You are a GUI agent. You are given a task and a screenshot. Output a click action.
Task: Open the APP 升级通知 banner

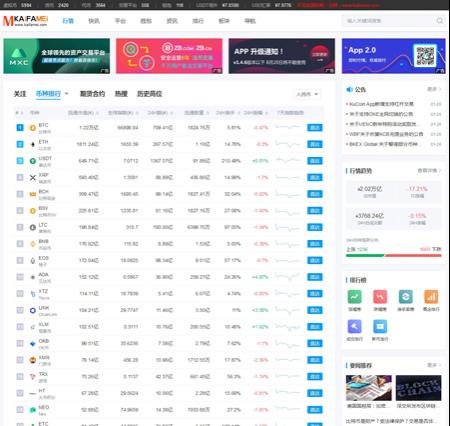coord(282,56)
